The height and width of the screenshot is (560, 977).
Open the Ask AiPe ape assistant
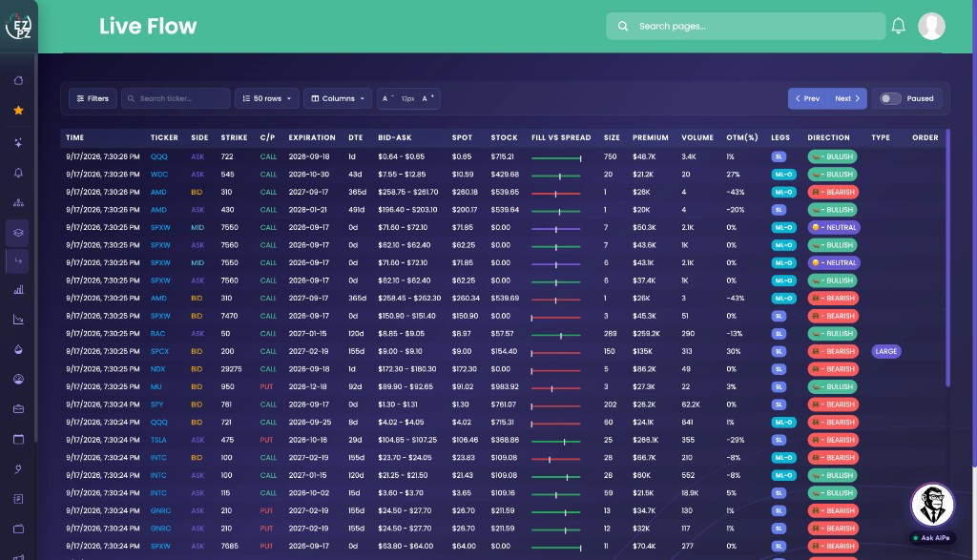(x=932, y=505)
